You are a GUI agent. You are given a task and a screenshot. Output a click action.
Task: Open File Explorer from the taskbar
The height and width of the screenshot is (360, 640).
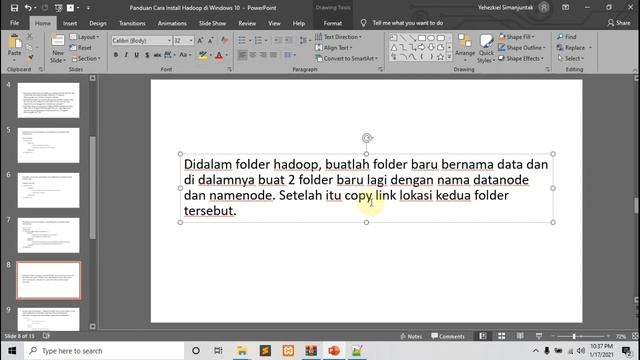[x=242, y=351]
